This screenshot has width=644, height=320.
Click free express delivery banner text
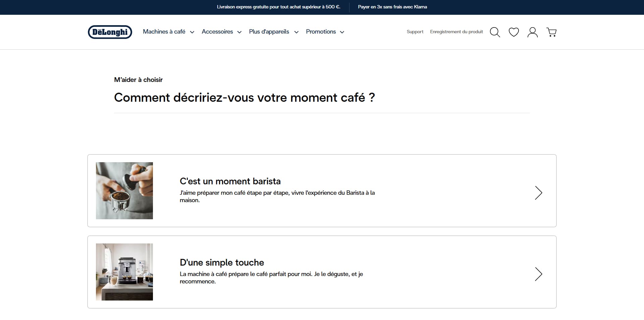pyautogui.click(x=278, y=7)
